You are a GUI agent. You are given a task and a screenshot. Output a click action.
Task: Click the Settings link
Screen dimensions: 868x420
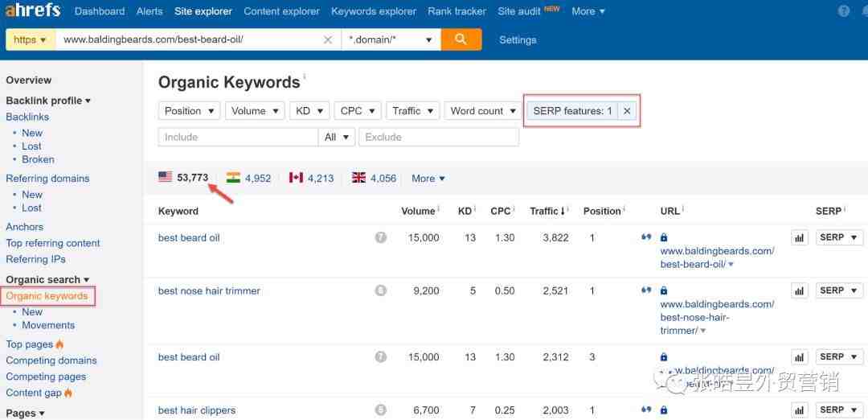pyautogui.click(x=518, y=40)
